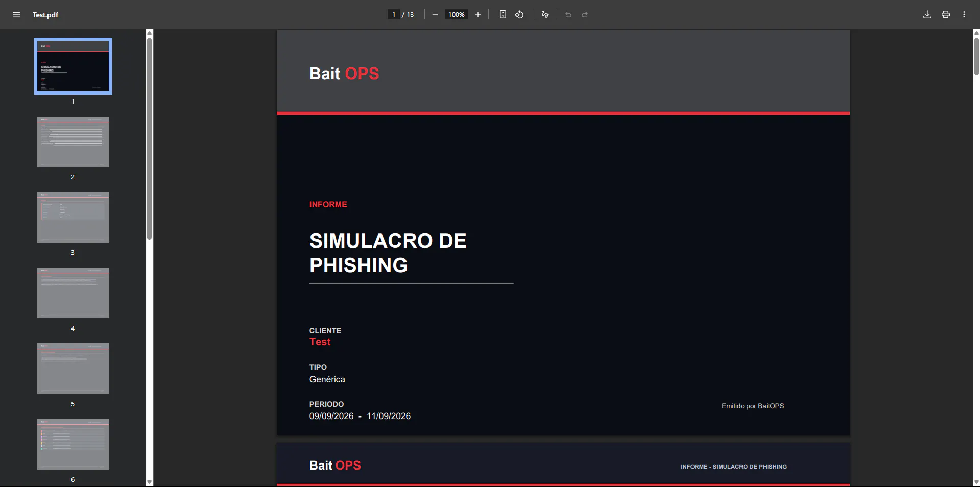
Task: Zoom in with the plus button
Action: (478, 14)
